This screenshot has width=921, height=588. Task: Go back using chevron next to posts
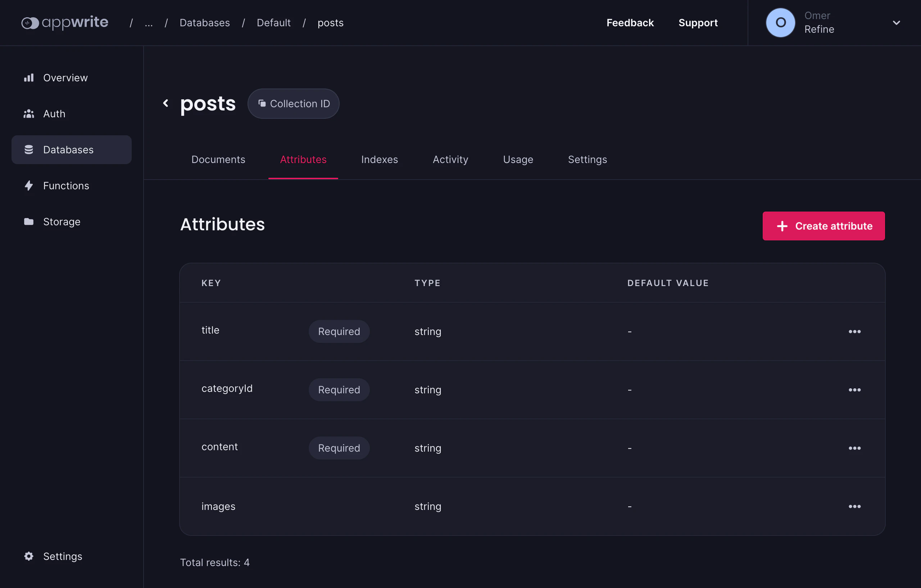165,103
